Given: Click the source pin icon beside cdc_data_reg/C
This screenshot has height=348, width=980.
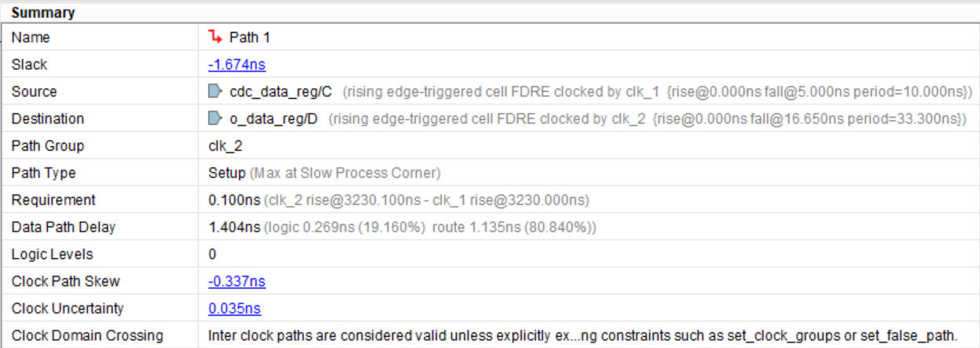Looking at the screenshot, I should [215, 92].
